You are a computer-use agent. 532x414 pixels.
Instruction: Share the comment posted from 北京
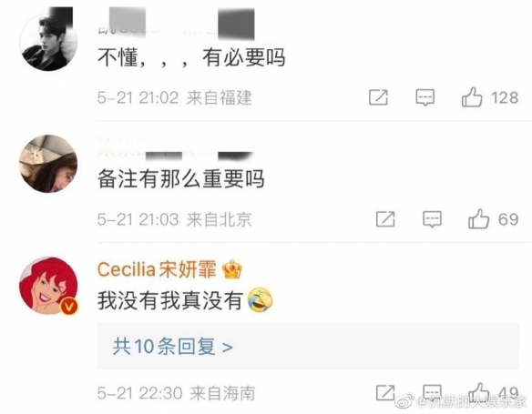tap(385, 219)
